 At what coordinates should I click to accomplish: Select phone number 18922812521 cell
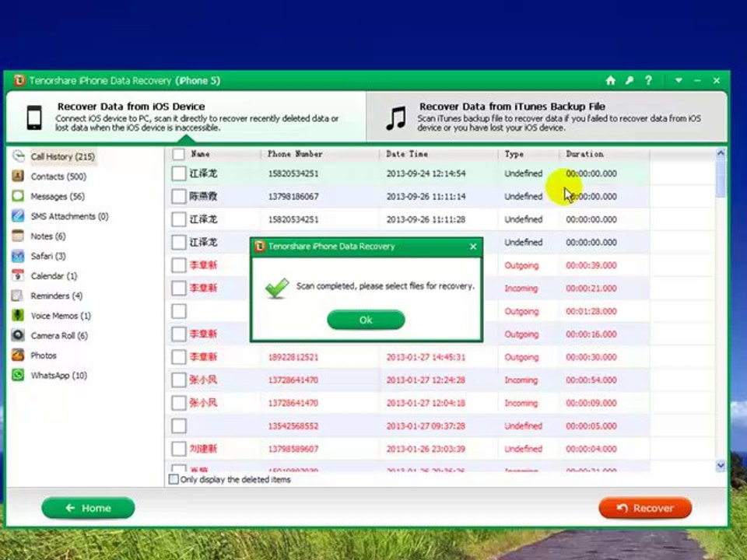coord(293,357)
